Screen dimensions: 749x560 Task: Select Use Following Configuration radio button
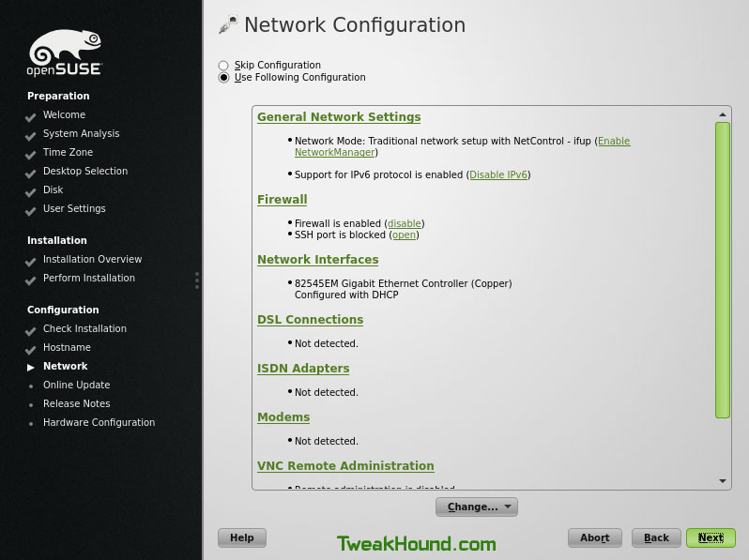(223, 78)
